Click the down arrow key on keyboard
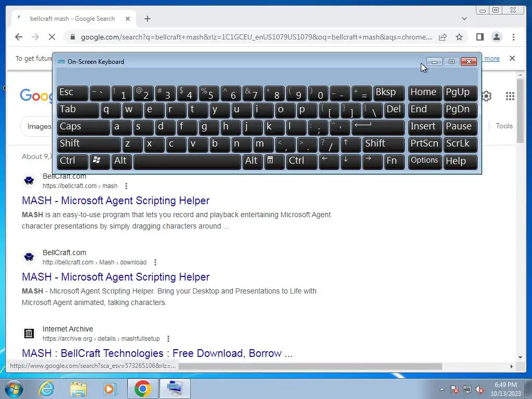532x399 pixels. click(351, 162)
